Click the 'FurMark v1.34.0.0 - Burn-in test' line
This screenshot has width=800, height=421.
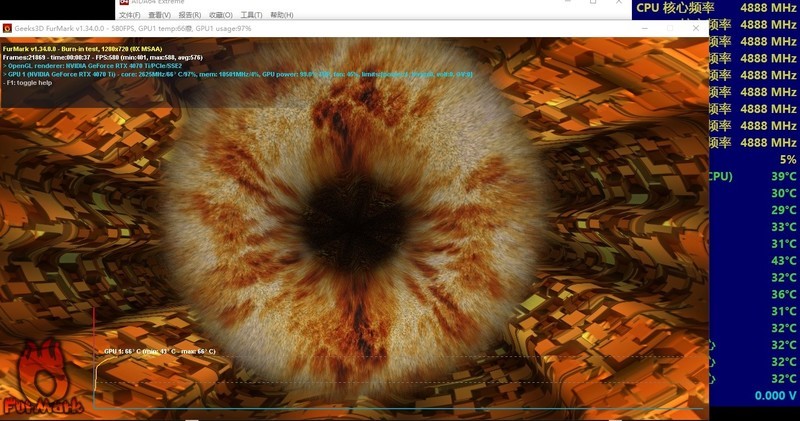tap(82, 49)
